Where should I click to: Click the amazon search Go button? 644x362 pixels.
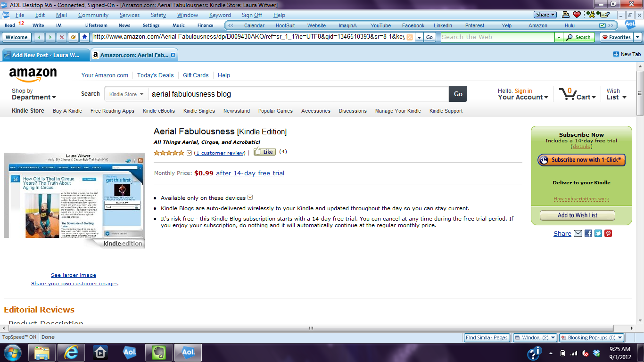coord(458,94)
